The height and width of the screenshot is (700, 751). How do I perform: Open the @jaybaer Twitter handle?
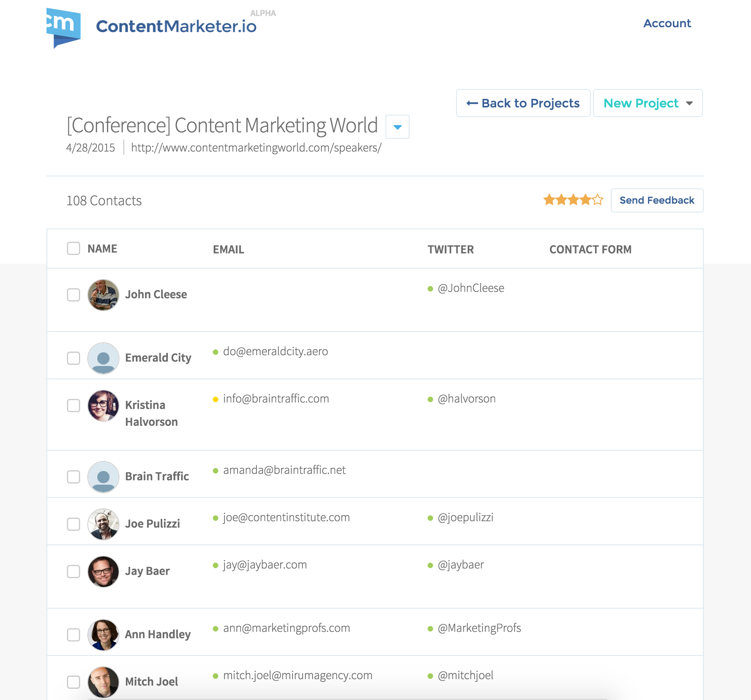[x=460, y=564]
